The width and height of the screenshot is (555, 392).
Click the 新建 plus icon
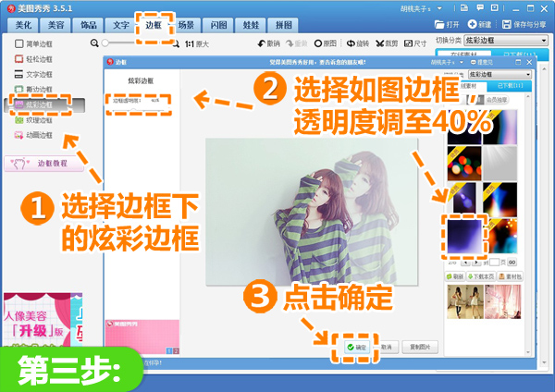(x=472, y=24)
